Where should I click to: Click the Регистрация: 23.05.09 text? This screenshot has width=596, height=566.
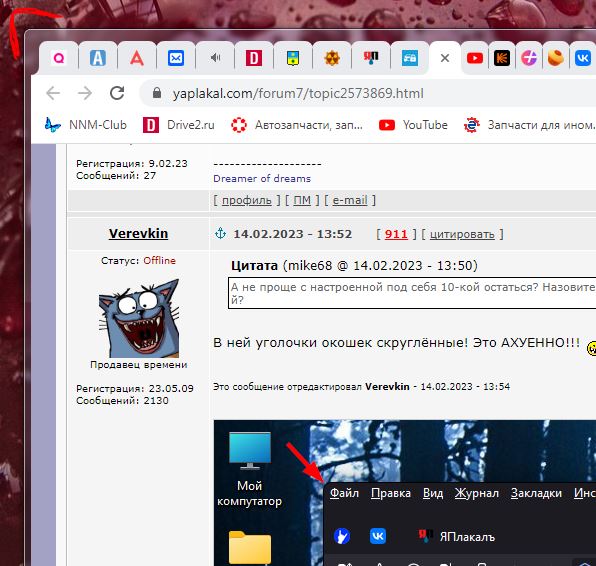135,388
